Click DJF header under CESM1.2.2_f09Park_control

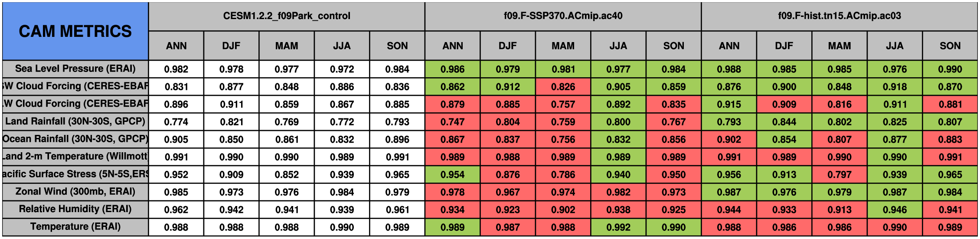pyautogui.click(x=231, y=46)
